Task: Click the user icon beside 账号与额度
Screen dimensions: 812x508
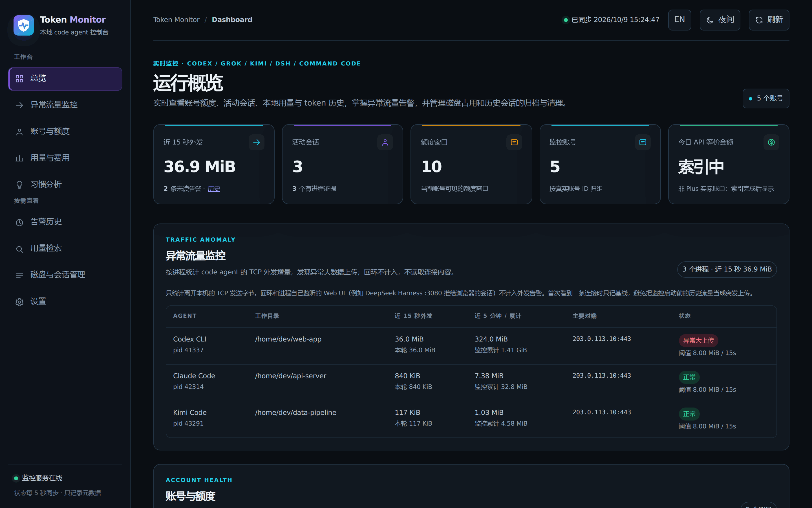Action: tap(19, 132)
